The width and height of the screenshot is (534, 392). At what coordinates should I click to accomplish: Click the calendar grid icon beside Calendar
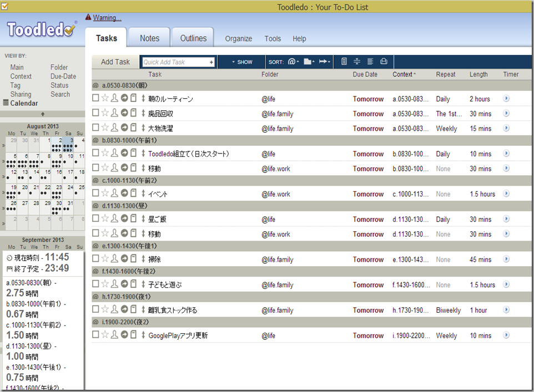pos(6,103)
